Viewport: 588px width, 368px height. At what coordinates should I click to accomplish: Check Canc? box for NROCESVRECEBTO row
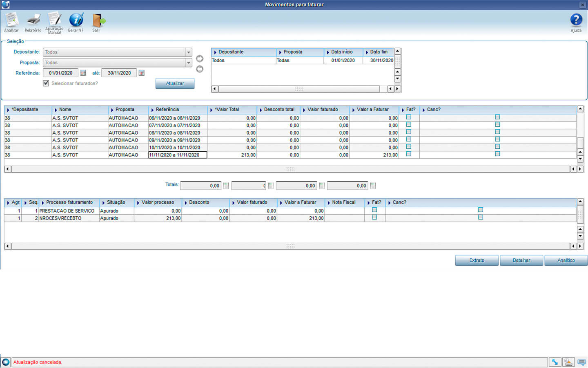click(481, 217)
